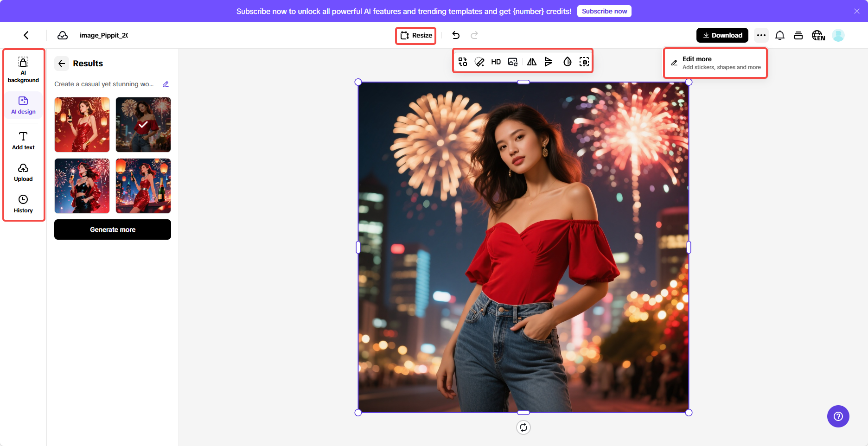Open the more options menu
The height and width of the screenshot is (446, 868).
(761, 35)
